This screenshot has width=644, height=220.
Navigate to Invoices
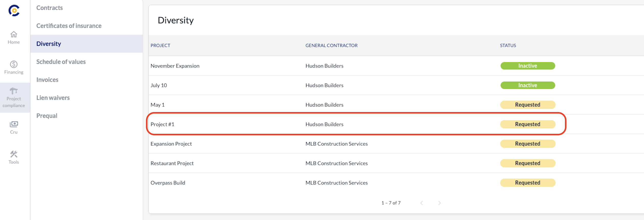[x=47, y=80]
